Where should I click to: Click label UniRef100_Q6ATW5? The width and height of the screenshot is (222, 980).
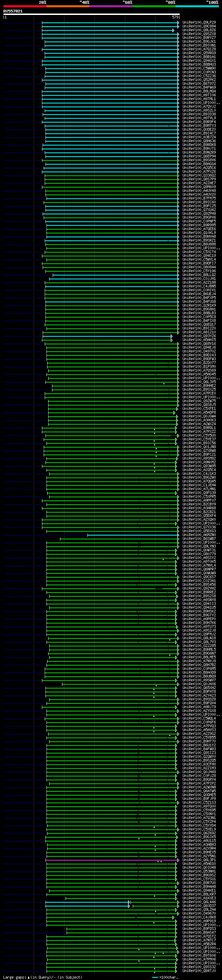pyautogui.click(x=199, y=791)
